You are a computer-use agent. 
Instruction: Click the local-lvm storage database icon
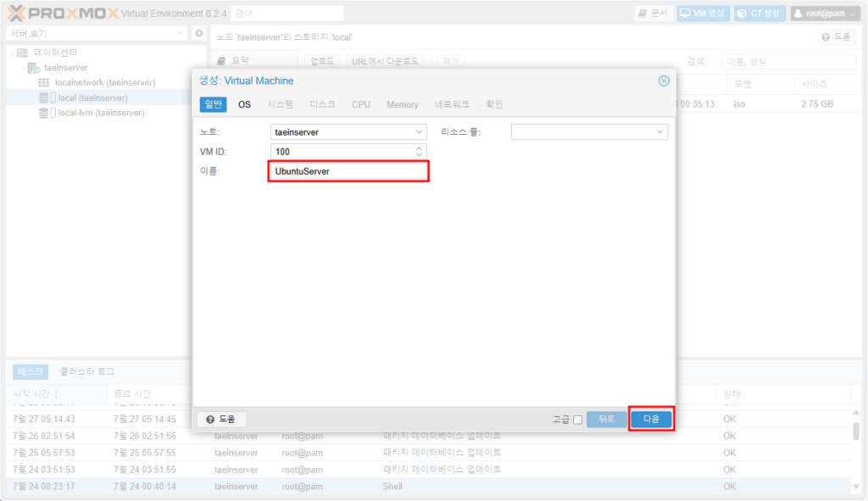[x=43, y=113]
